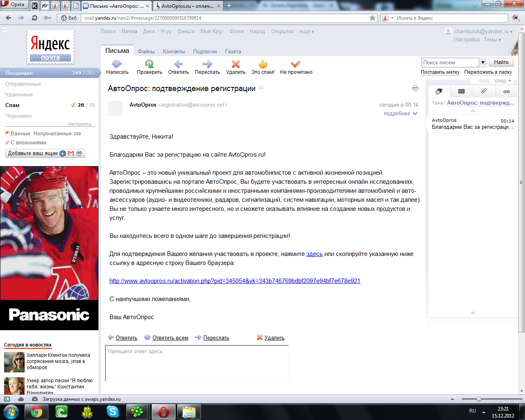
Task: Switch to the Файлы tab
Action: [x=146, y=52]
